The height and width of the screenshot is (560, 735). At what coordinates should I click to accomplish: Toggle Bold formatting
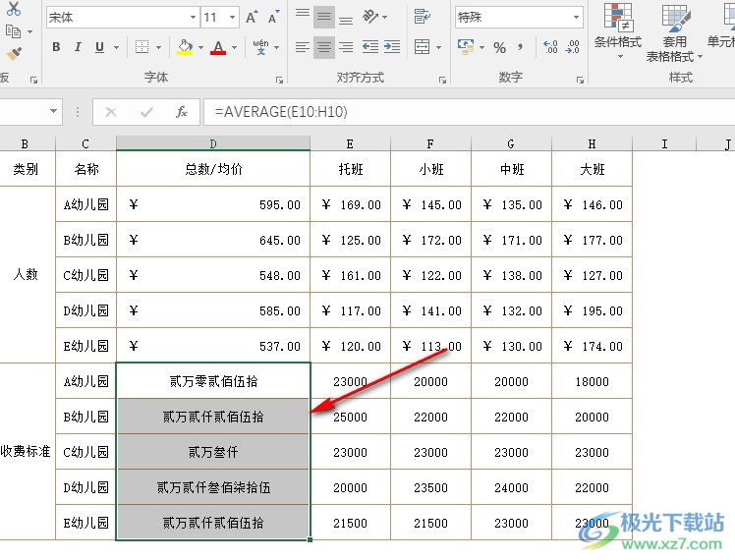(56, 47)
